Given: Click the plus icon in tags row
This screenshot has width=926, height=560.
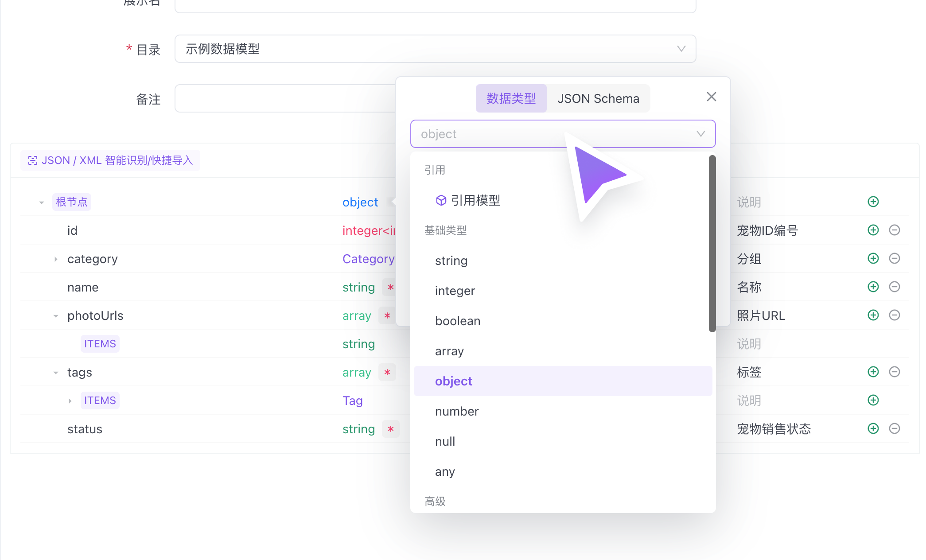Looking at the screenshot, I should (873, 372).
